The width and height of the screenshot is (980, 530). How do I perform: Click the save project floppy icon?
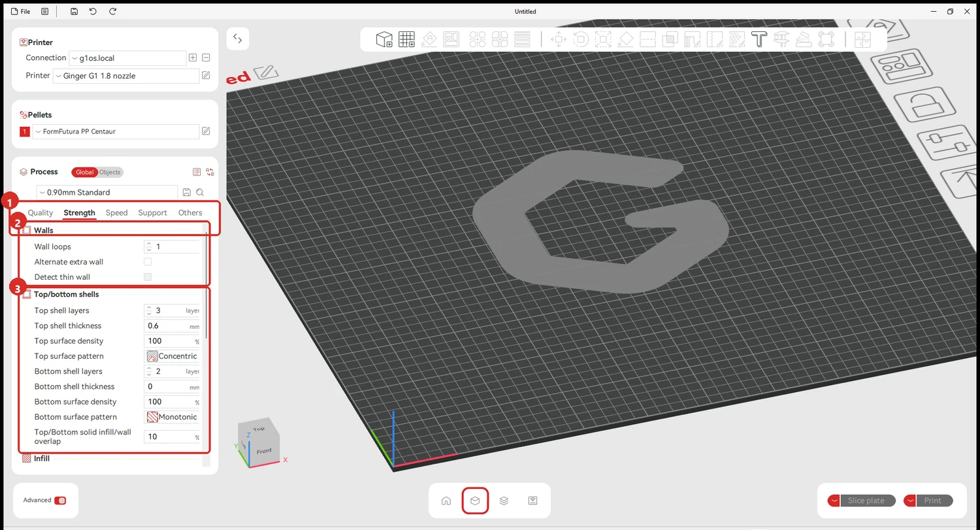point(74,11)
